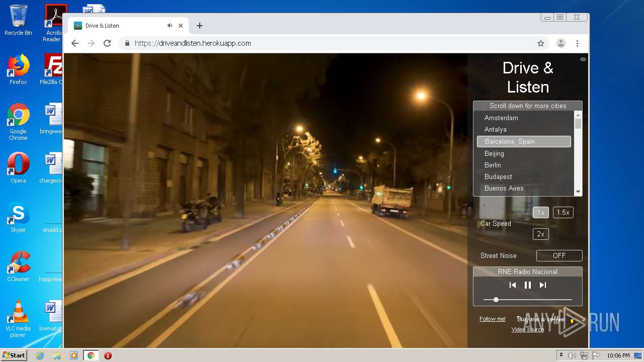Set car speed to 1.5x
The image size is (644, 362).
tap(563, 212)
